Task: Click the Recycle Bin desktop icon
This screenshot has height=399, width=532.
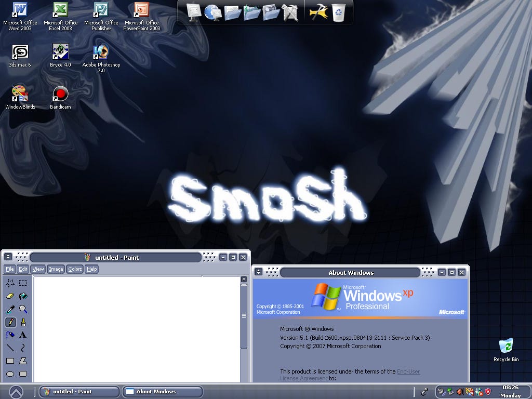Action: coord(506,350)
